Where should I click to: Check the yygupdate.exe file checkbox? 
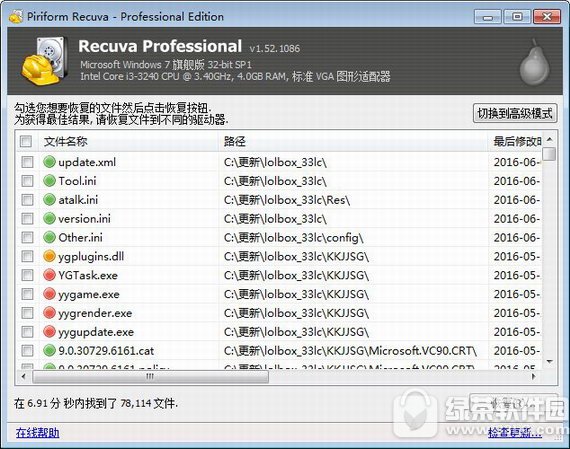(27, 332)
